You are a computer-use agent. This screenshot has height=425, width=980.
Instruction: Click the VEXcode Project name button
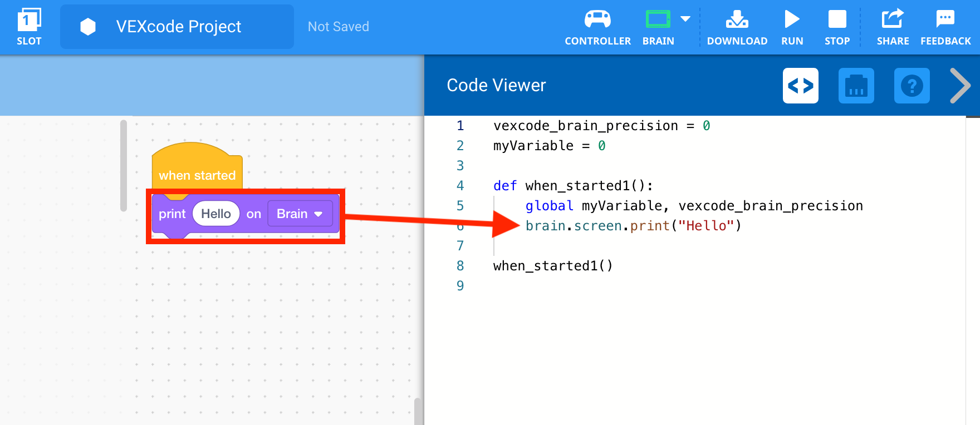tap(177, 27)
